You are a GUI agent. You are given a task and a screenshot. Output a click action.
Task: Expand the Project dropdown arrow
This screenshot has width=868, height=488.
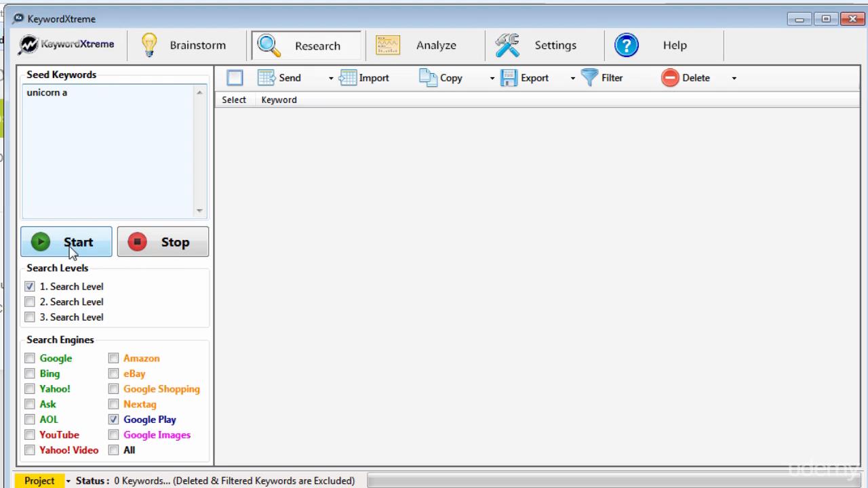68,481
